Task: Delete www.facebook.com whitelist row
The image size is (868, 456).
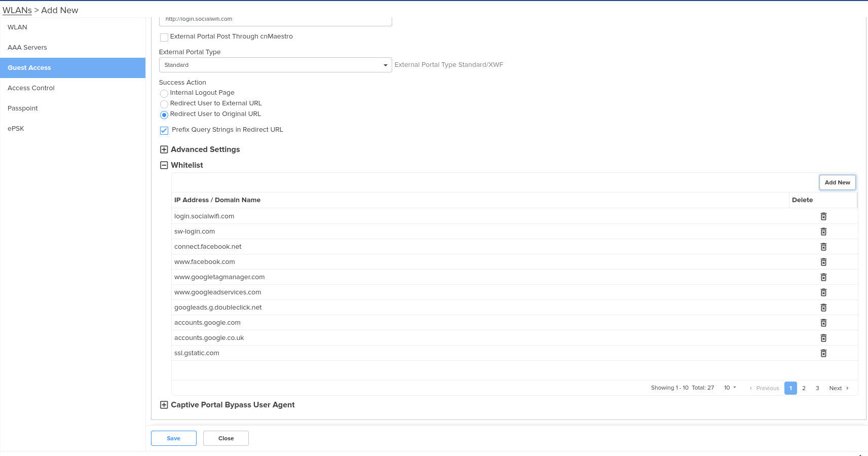Action: click(823, 262)
